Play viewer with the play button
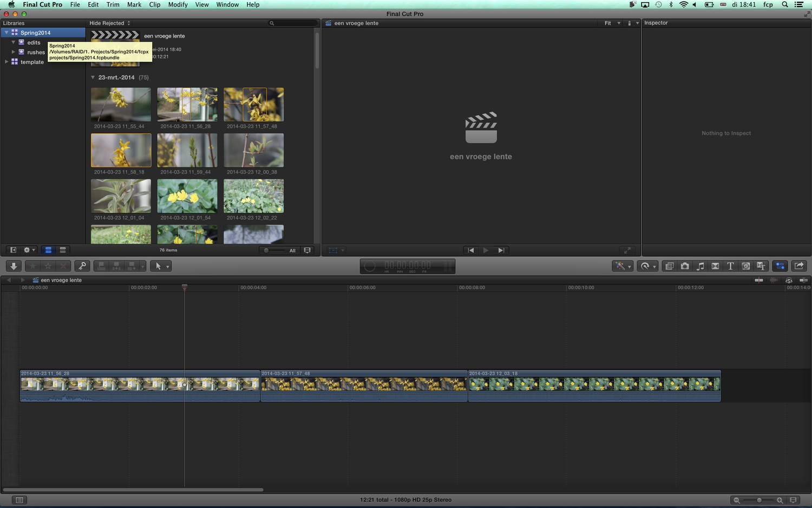This screenshot has width=812, height=508. (x=486, y=250)
